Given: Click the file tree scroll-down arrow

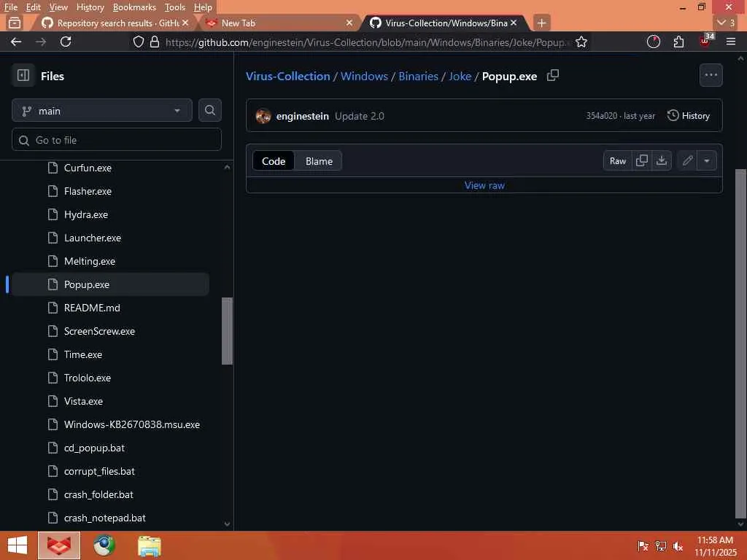Looking at the screenshot, I should click(x=228, y=524).
